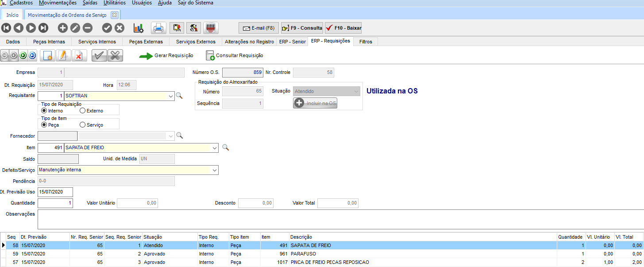The height and width of the screenshot is (267, 644).
Task: Click Consultar Requisição
Action: click(235, 56)
